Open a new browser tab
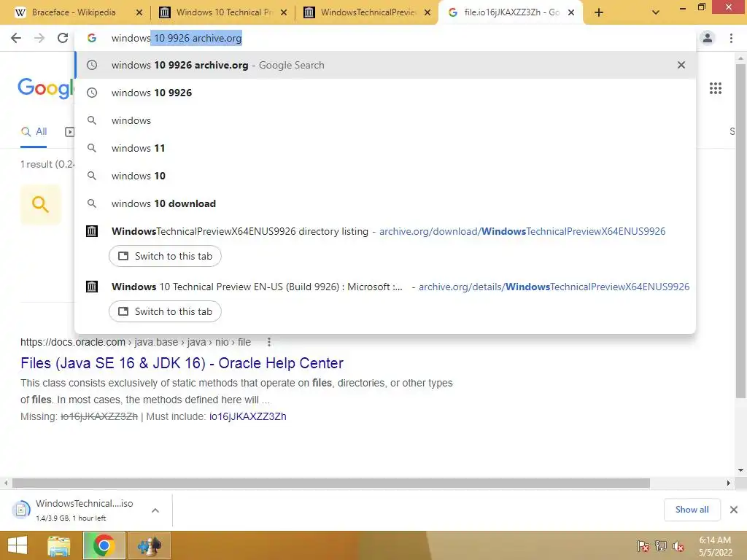 pyautogui.click(x=599, y=13)
